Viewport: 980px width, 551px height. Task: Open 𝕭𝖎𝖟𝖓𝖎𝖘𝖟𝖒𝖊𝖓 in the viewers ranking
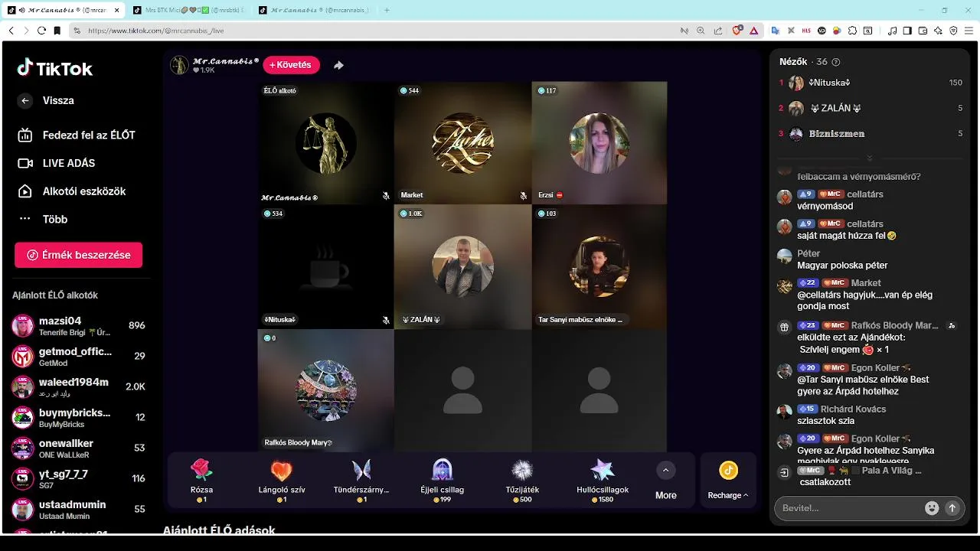click(x=871, y=133)
